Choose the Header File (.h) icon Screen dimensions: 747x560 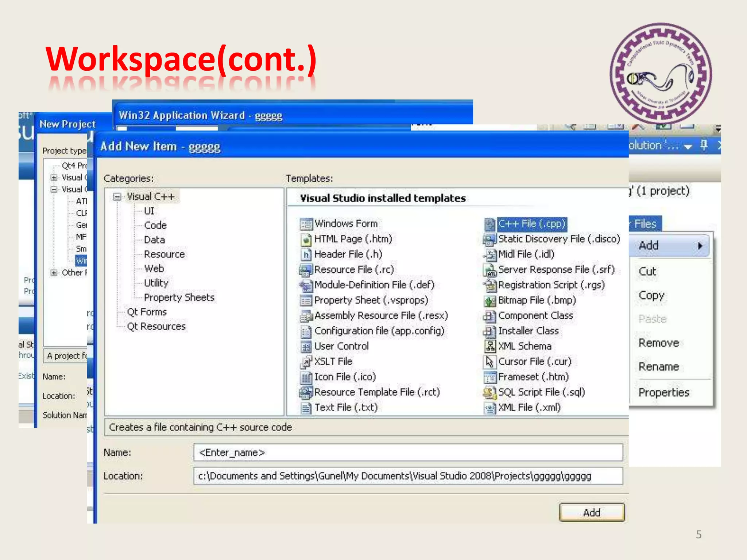[306, 254]
